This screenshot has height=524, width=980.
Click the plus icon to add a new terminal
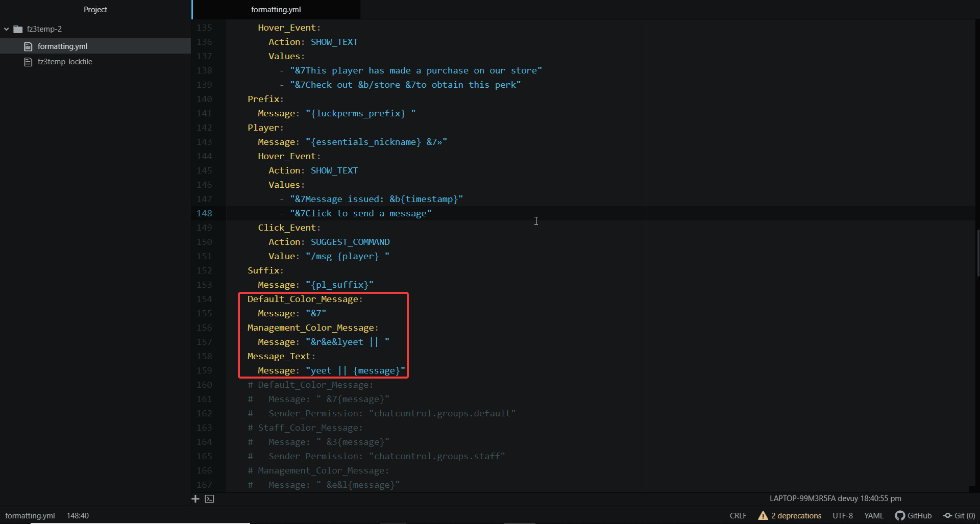(x=195, y=498)
